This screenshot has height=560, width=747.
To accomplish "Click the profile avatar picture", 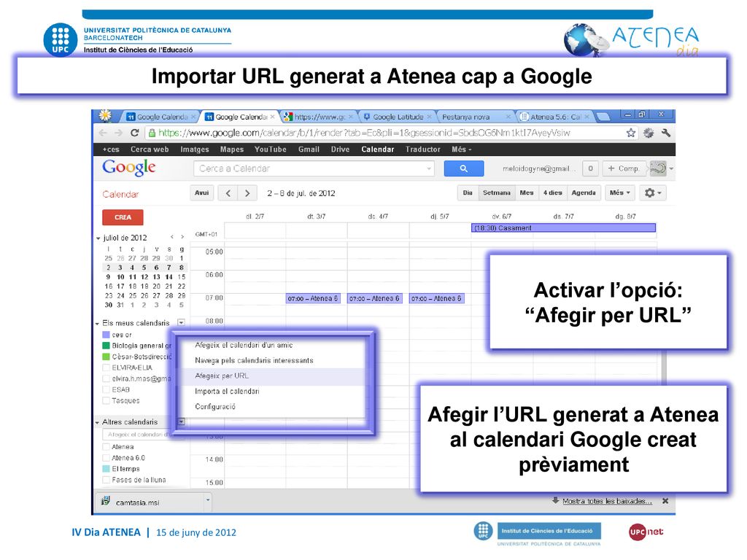I will [659, 168].
